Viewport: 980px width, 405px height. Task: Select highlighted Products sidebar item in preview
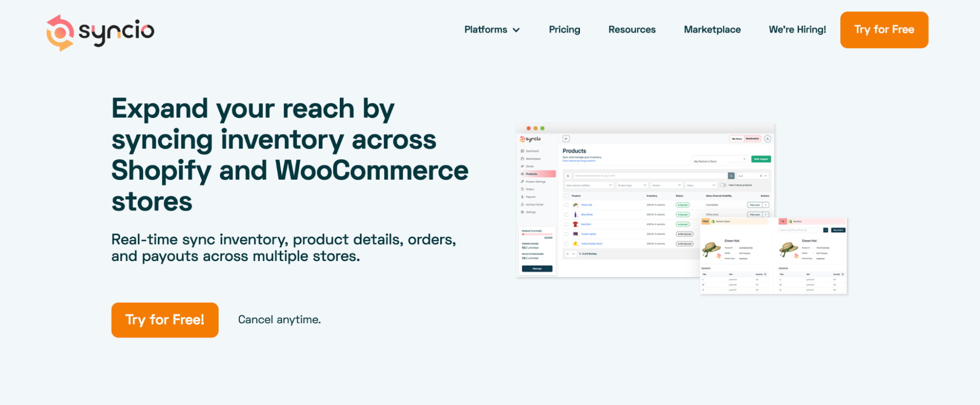point(538,174)
